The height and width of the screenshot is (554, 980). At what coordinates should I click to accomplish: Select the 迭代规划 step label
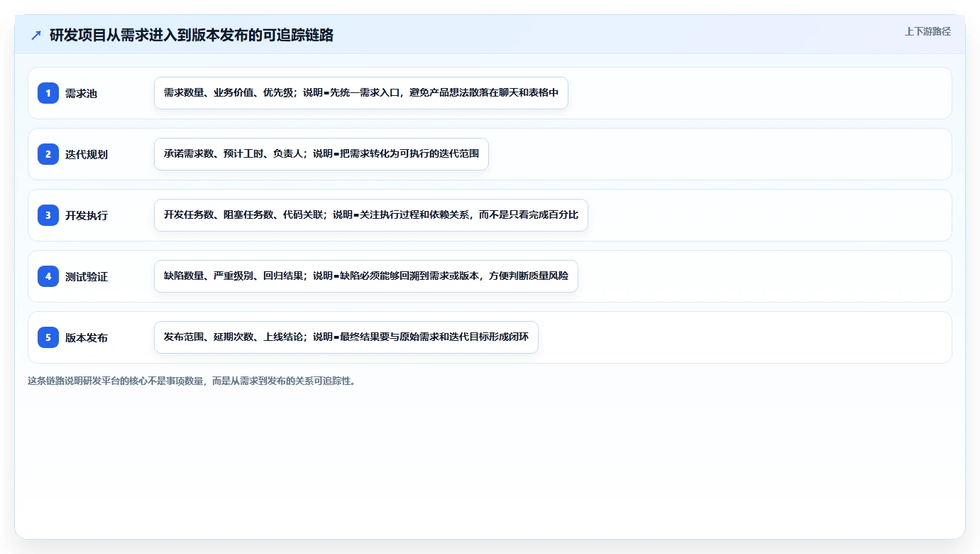87,154
